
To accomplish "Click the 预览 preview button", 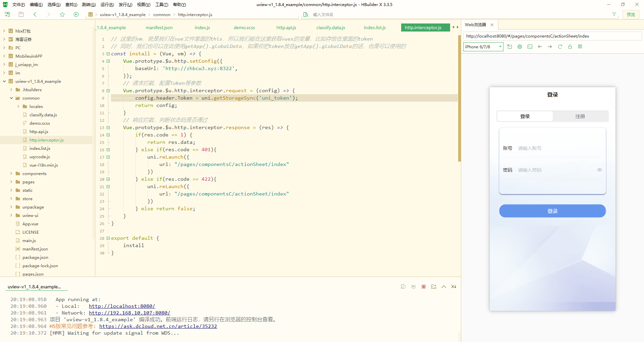I will pos(631,14).
